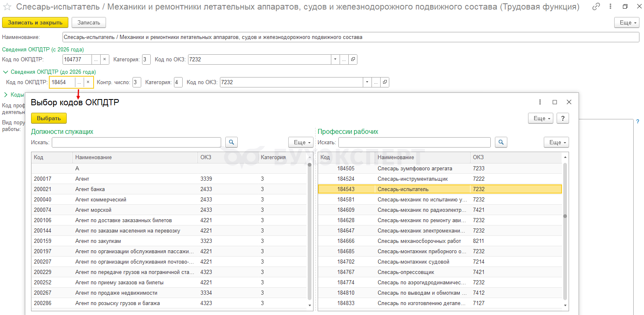Clear the 104737 ОКПДТР code field
This screenshot has width=644, height=315.
click(x=104, y=59)
